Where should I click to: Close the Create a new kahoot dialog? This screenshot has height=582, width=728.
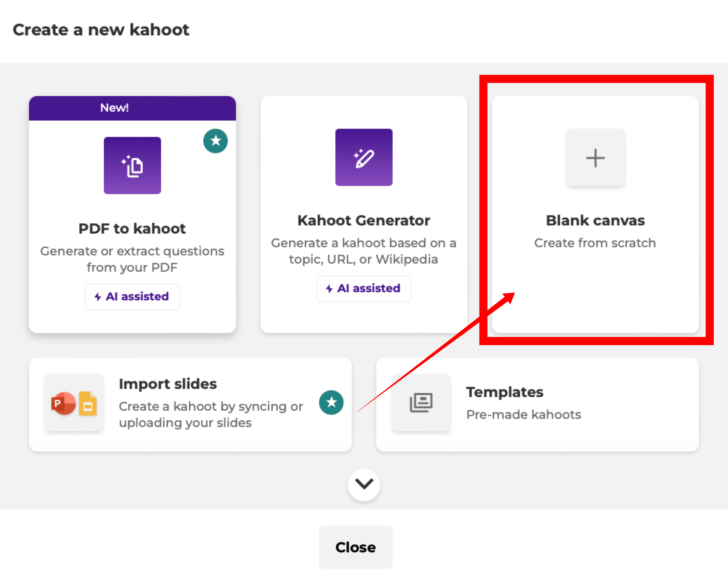[356, 547]
